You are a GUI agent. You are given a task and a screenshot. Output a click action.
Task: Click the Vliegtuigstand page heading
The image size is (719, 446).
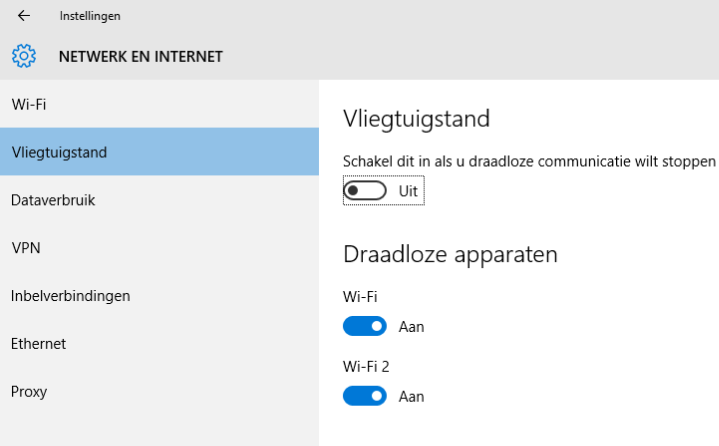(416, 119)
